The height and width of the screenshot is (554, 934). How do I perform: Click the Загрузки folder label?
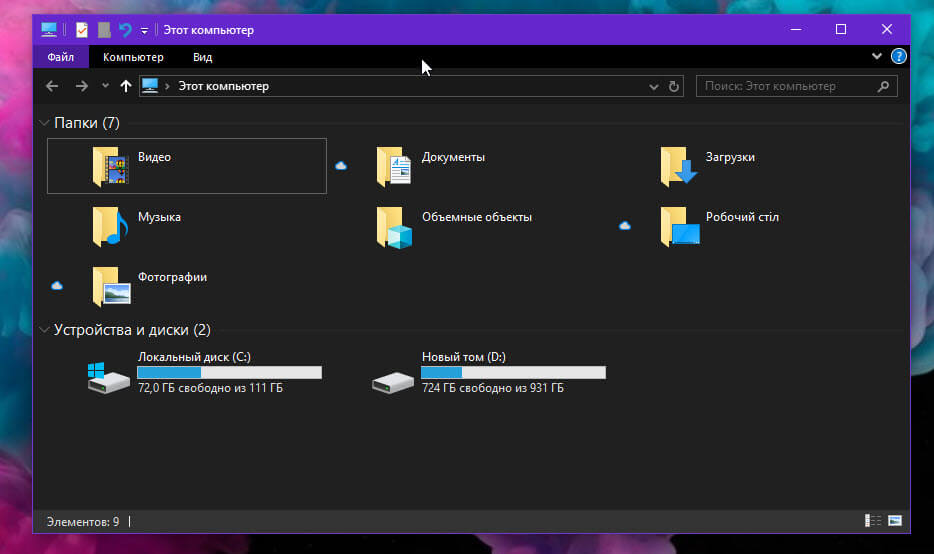point(730,157)
